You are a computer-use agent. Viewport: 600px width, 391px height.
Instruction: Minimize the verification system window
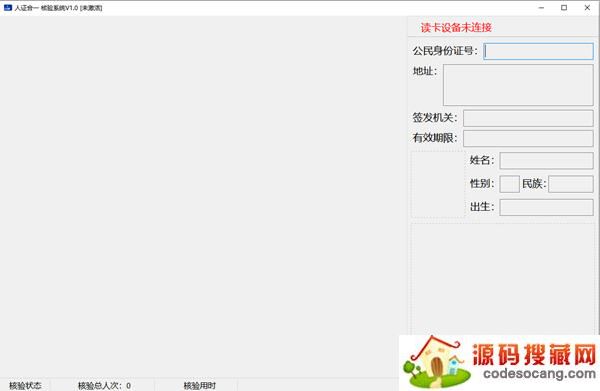[541, 8]
